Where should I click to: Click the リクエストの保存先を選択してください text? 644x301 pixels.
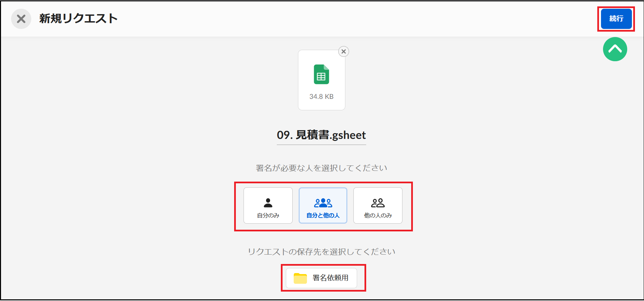click(x=321, y=252)
